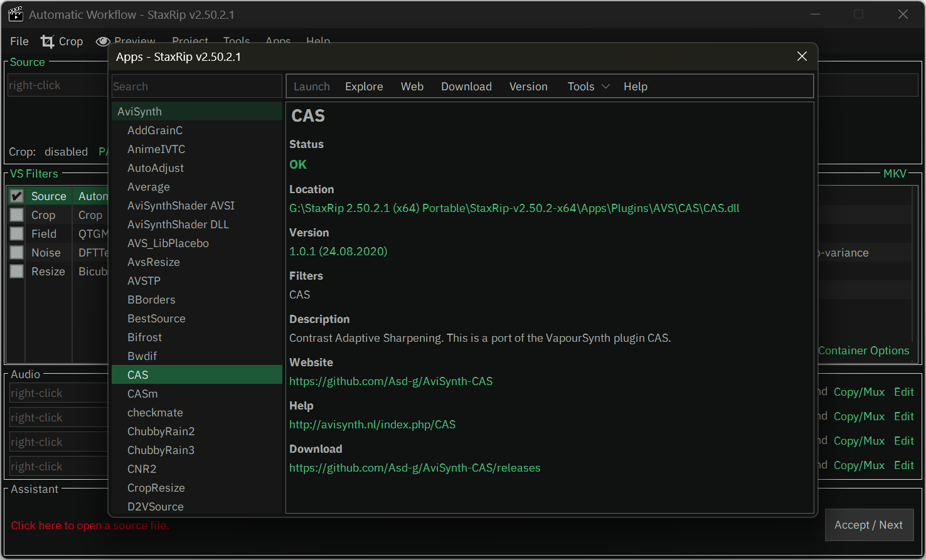The image size is (926, 560).
Task: Click into the Apps Search field
Action: tap(196, 87)
